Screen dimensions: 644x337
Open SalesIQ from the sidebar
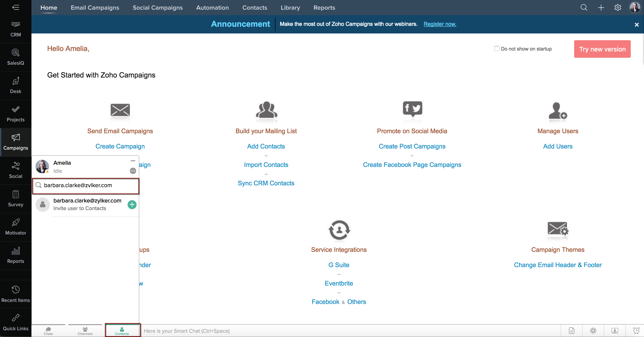15,57
